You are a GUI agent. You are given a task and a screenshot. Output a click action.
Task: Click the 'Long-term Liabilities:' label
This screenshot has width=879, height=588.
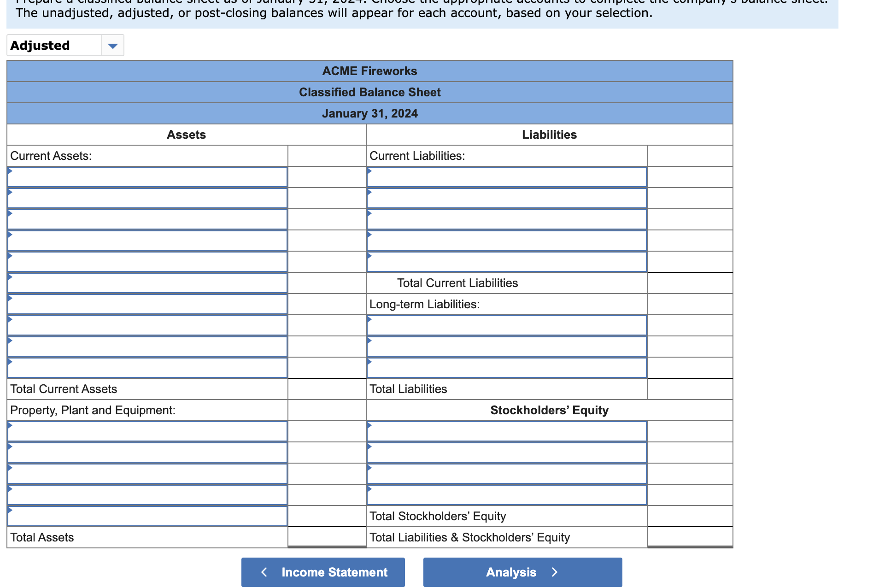click(425, 304)
